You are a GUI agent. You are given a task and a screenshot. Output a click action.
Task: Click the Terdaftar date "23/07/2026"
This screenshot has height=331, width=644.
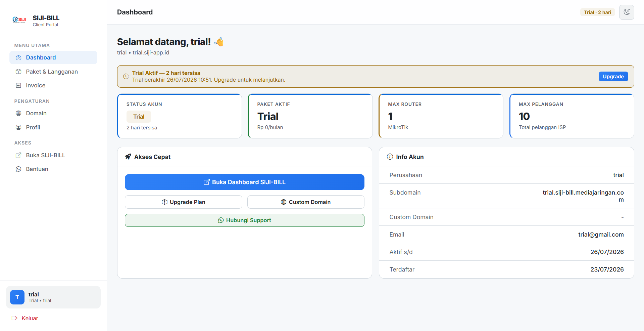607,270
